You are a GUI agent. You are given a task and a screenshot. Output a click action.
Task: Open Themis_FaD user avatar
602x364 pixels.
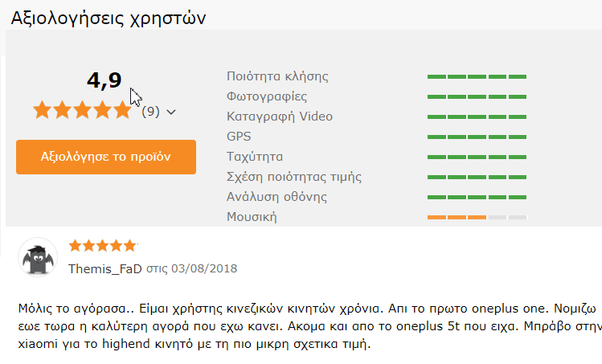click(x=38, y=257)
